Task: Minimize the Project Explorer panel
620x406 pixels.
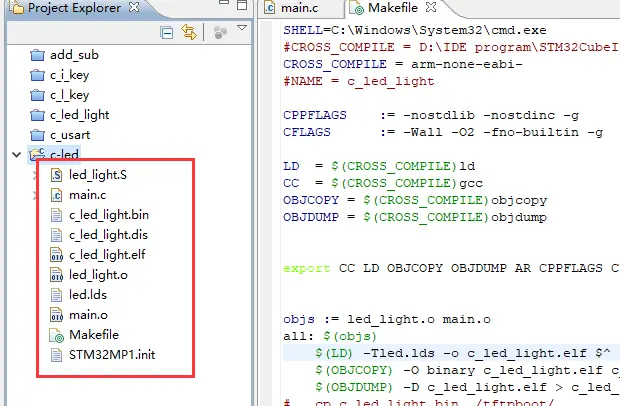Action: [x=224, y=3]
